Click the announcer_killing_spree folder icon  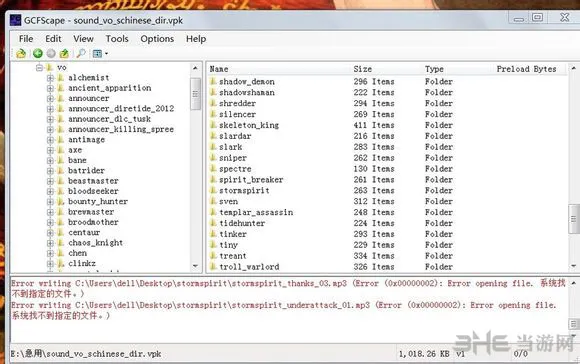[61, 129]
